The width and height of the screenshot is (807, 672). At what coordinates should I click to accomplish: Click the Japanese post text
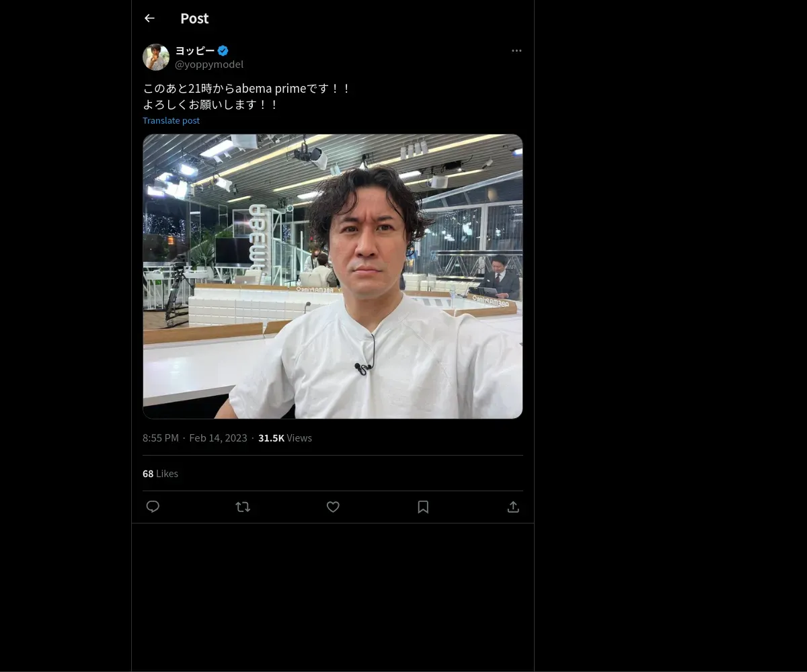point(246,96)
